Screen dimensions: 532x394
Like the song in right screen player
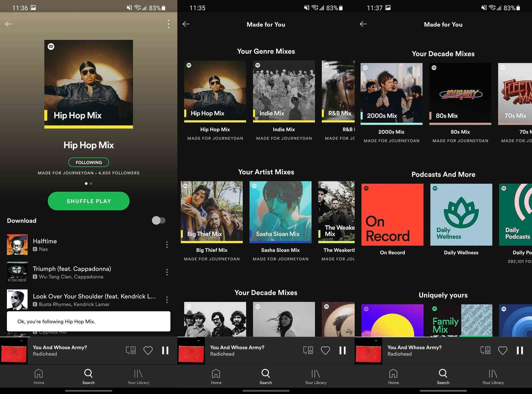[x=503, y=350]
